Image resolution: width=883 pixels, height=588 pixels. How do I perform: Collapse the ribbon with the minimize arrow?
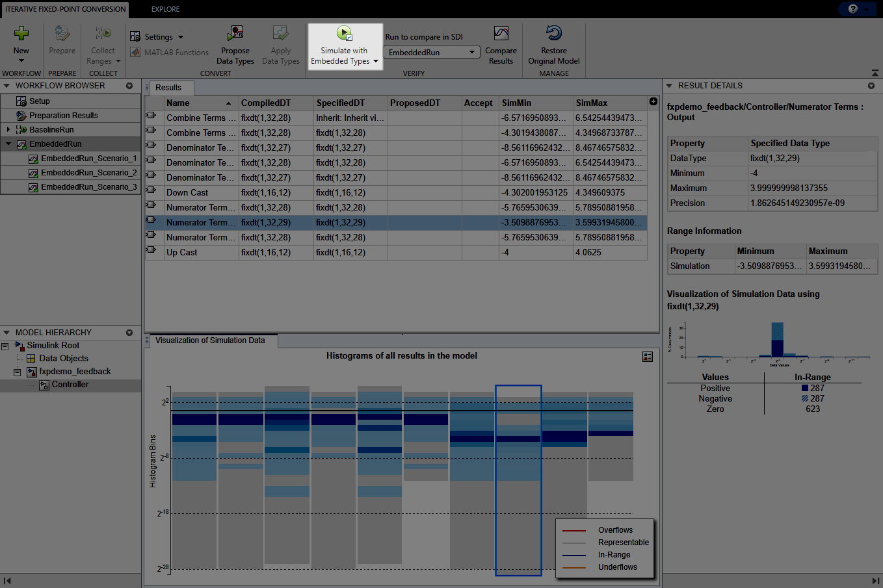point(874,73)
